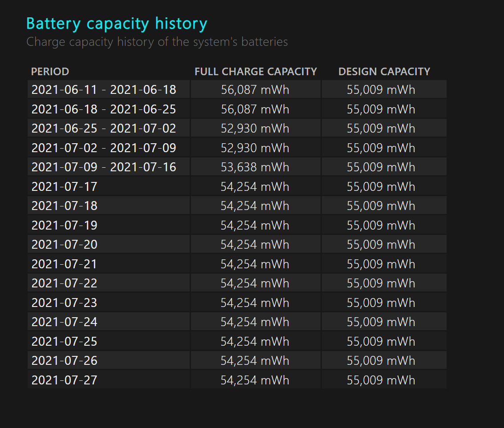Sort by DESIGN CAPACITY column header
This screenshot has width=504, height=428.
pyautogui.click(x=384, y=71)
